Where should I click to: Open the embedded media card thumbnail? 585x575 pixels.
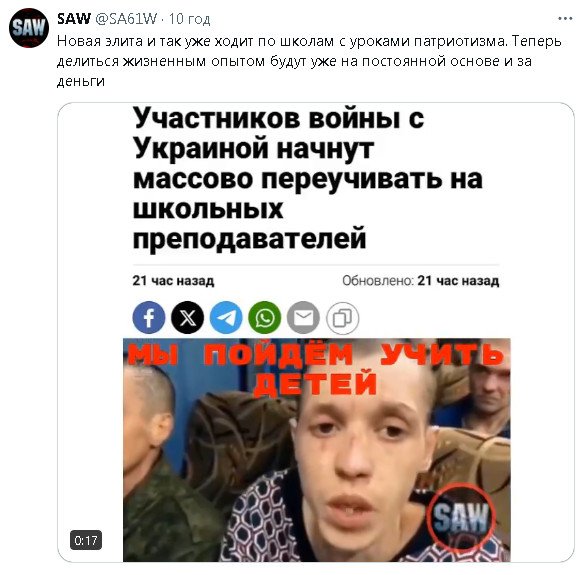tap(316, 332)
